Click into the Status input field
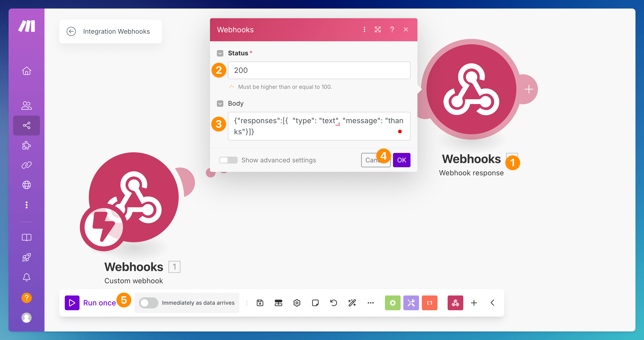The width and height of the screenshot is (644, 340). click(x=319, y=70)
